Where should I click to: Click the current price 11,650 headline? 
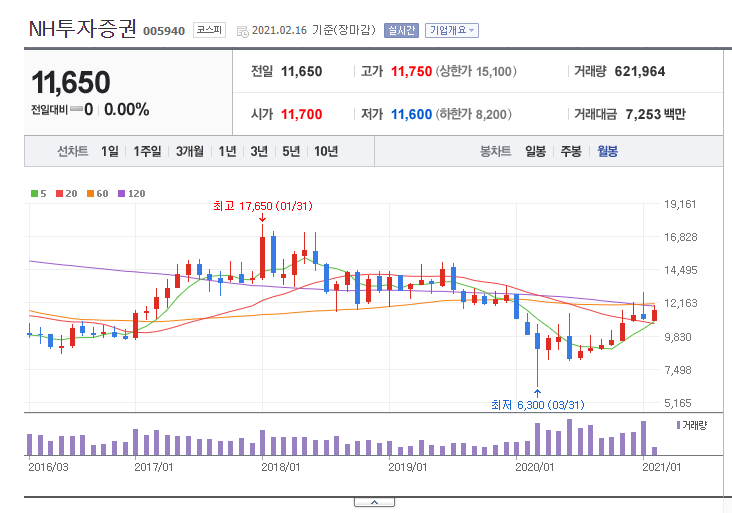pyautogui.click(x=71, y=83)
